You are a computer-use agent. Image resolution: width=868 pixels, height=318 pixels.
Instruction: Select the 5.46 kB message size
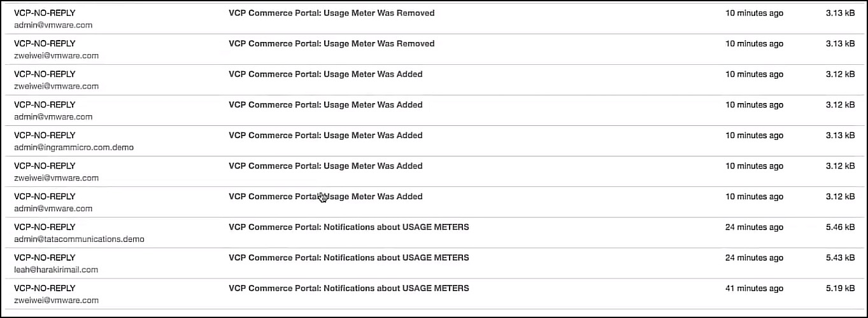point(840,227)
